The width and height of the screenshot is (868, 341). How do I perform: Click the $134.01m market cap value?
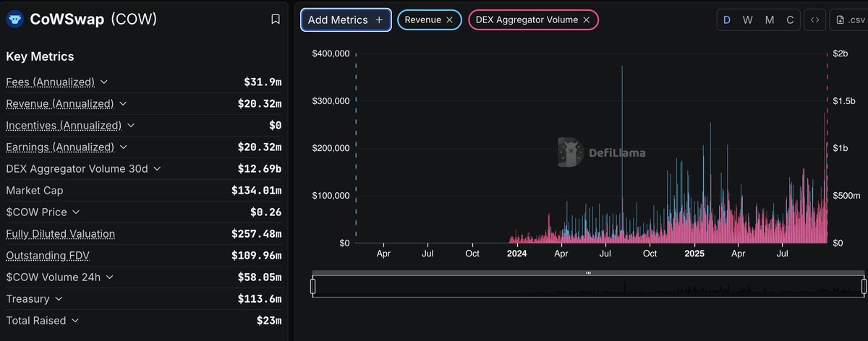tap(257, 191)
